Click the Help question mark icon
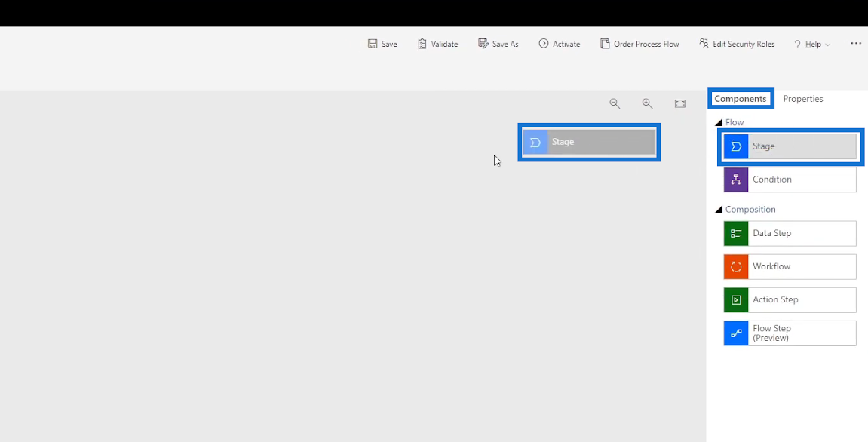This screenshot has width=868, height=442. coord(797,45)
